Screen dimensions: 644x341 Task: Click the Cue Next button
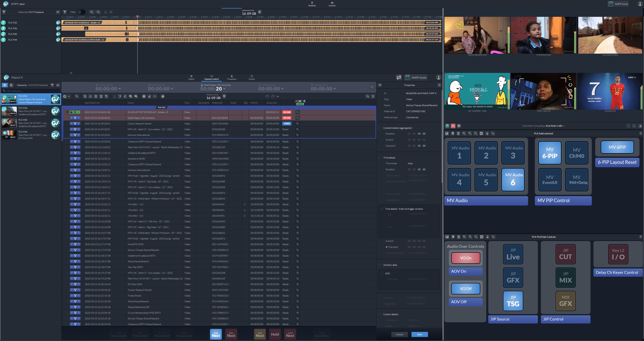[x=216, y=334]
